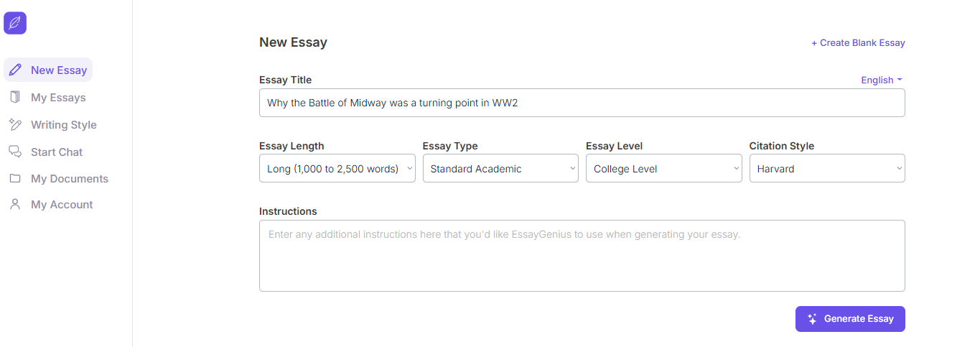Screen dimensions: 980x347
Task: Click the sparkle icon on Generate Essay
Action: pyautogui.click(x=813, y=319)
